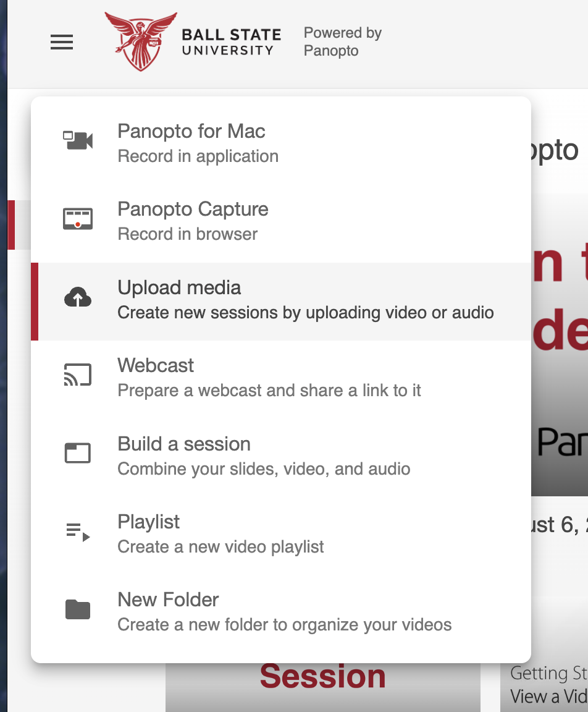588x712 pixels.
Task: Click the Ball State University logo
Action: pos(191,42)
